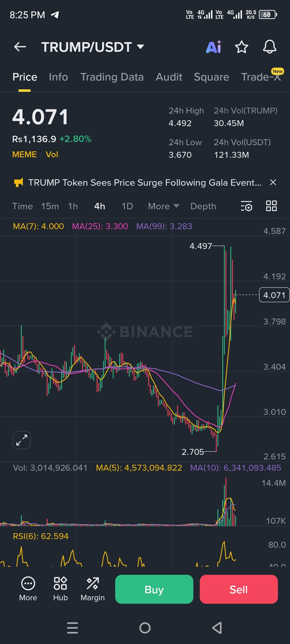Image resolution: width=290 pixels, height=644 pixels.
Task: Open price alert bell icon
Action: tap(270, 47)
